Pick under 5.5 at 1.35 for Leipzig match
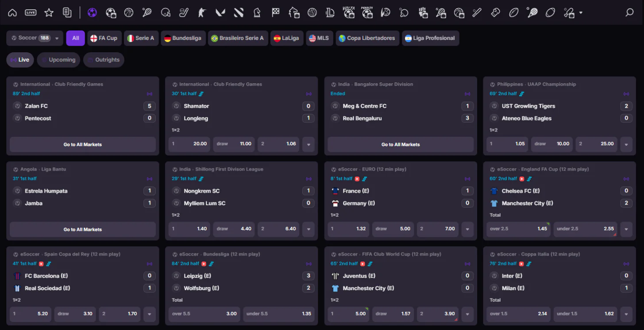Viewport: 644px width, 330px height. pos(279,314)
